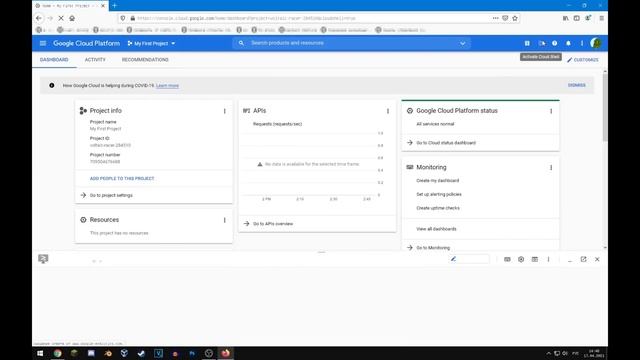The image size is (640, 360).
Task: Click Create uptime checks
Action: (x=438, y=208)
